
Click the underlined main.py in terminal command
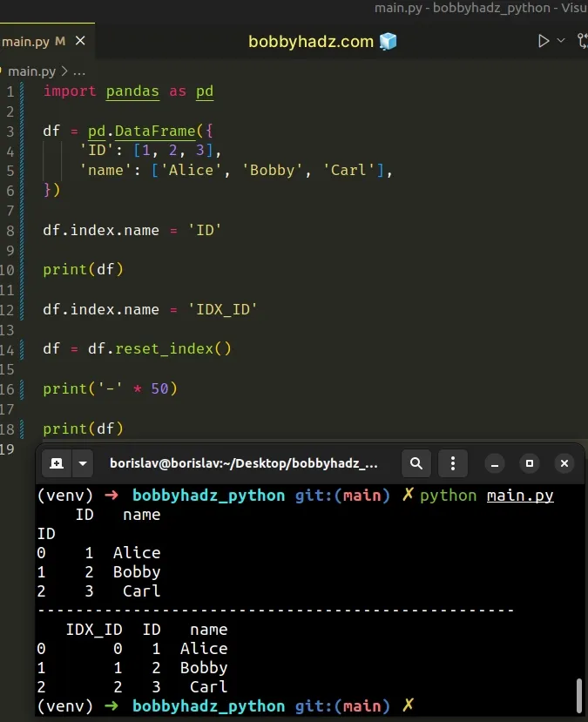pyautogui.click(x=520, y=496)
